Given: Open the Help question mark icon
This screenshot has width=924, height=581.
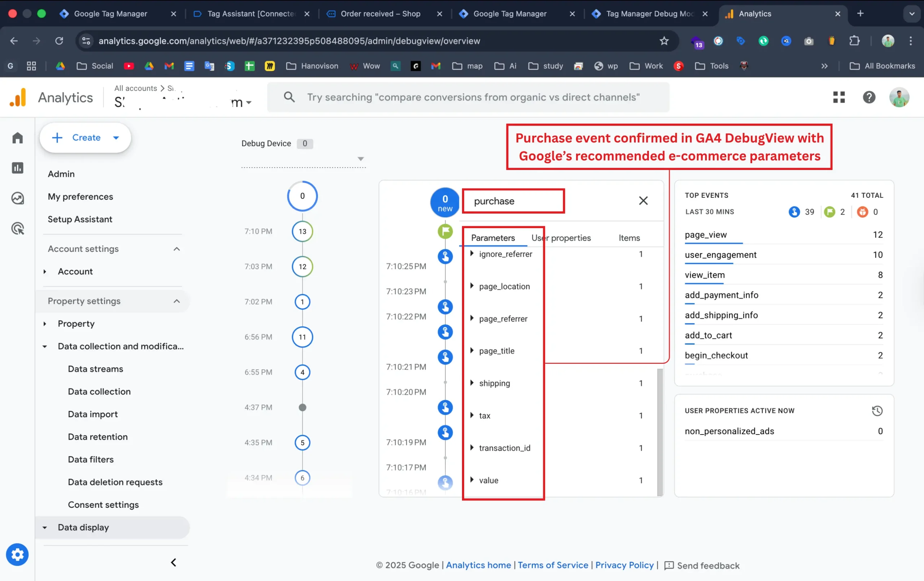Looking at the screenshot, I should (x=869, y=97).
